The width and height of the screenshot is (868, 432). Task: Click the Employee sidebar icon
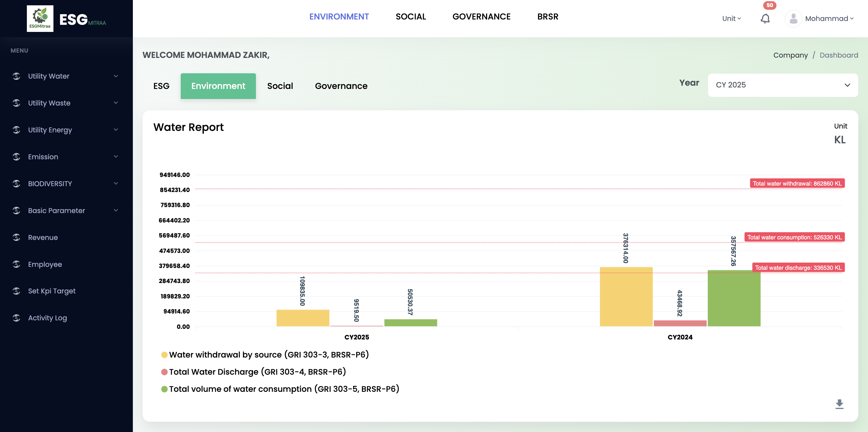(x=17, y=264)
